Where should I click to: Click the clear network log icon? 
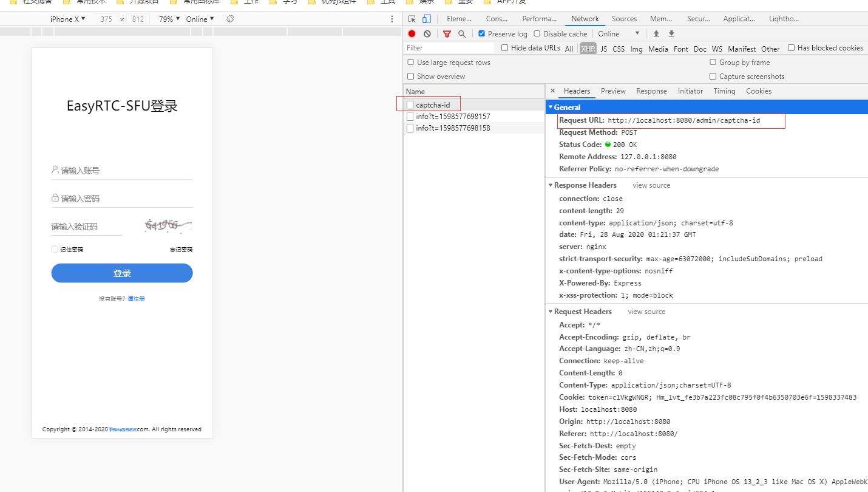pos(427,34)
